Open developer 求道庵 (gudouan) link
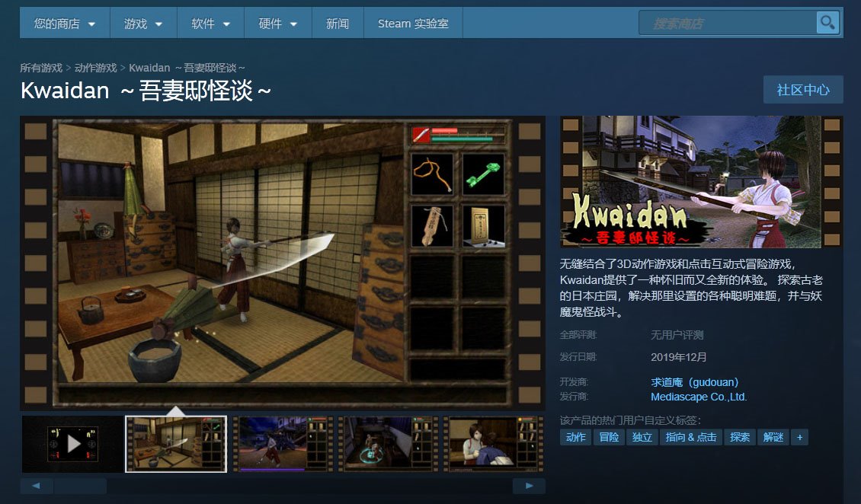The width and height of the screenshot is (861, 504). click(x=695, y=382)
